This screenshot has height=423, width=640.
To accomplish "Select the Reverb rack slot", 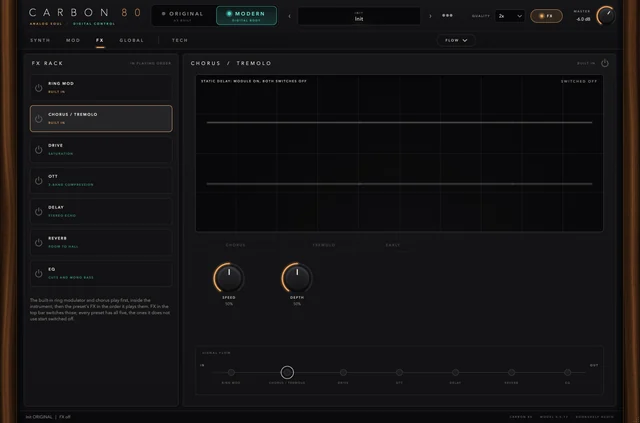I will [x=101, y=243].
